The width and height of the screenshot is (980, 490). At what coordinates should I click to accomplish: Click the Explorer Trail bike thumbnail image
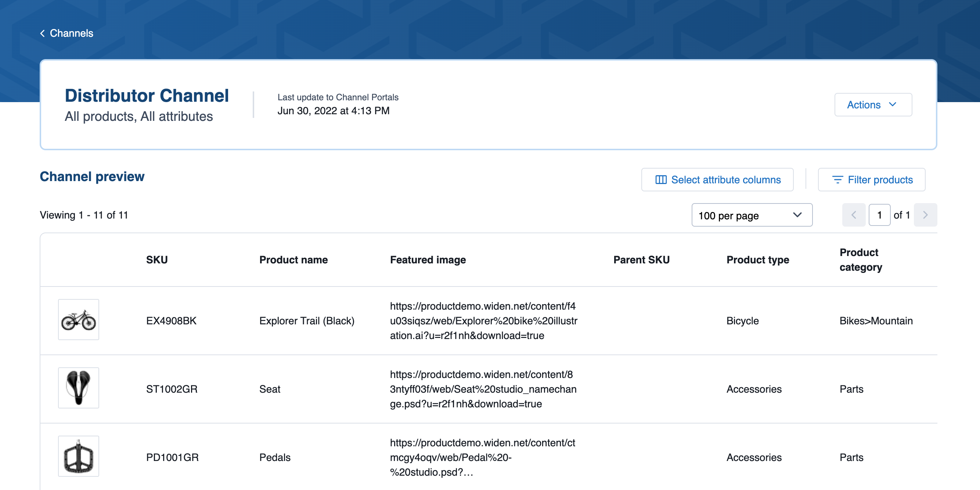point(78,320)
